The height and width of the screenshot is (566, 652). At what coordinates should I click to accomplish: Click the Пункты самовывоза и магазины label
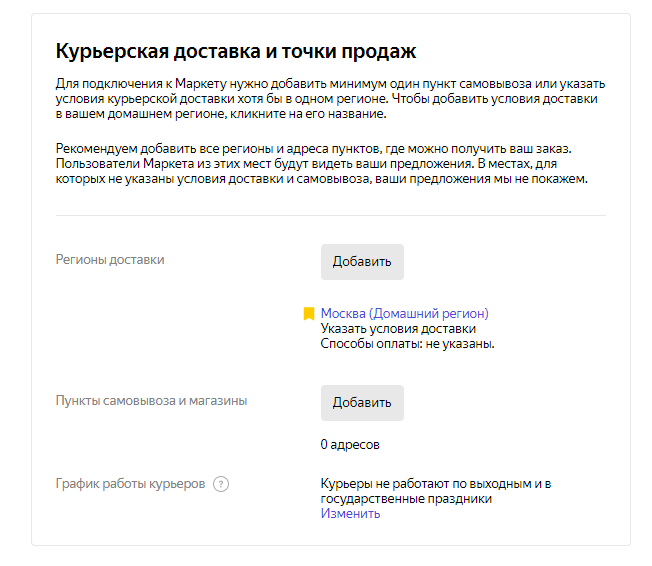click(151, 401)
